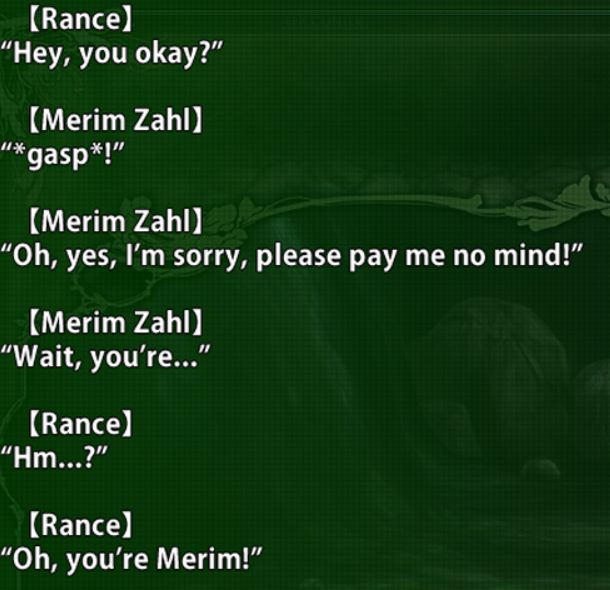610x590 pixels.
Task: Select the "Hm…?" dialogue line
Action: point(54,458)
